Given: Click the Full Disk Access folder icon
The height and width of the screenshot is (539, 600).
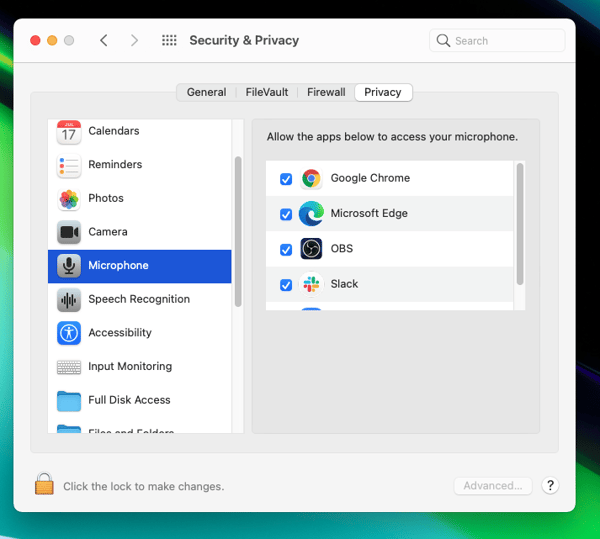Looking at the screenshot, I should point(69,401).
